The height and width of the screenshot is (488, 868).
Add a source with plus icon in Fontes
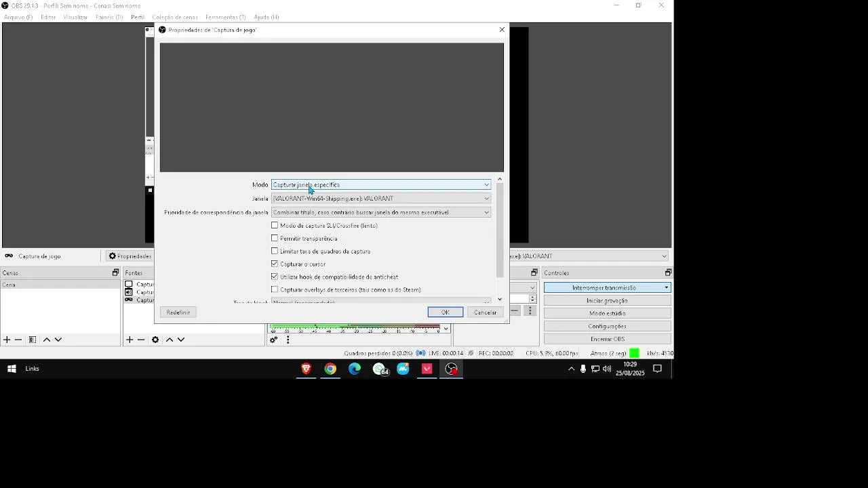(130, 340)
